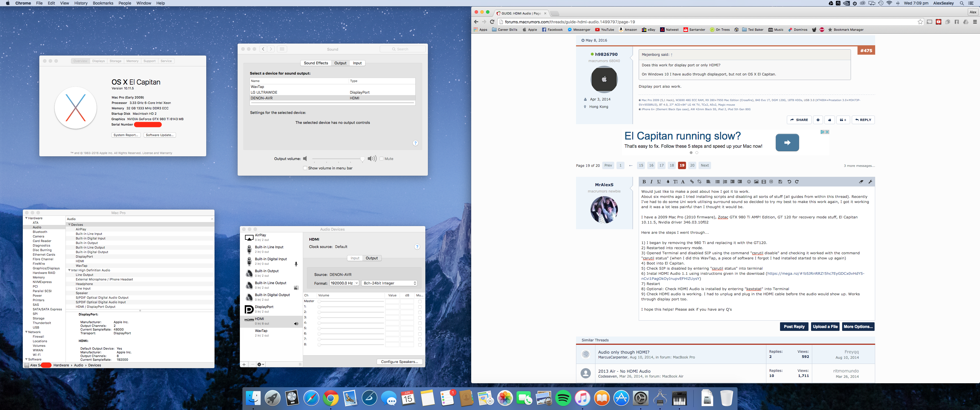Click the smiley emoticon icon in the editor
Viewport: 980px width, 410px height.
click(x=749, y=182)
